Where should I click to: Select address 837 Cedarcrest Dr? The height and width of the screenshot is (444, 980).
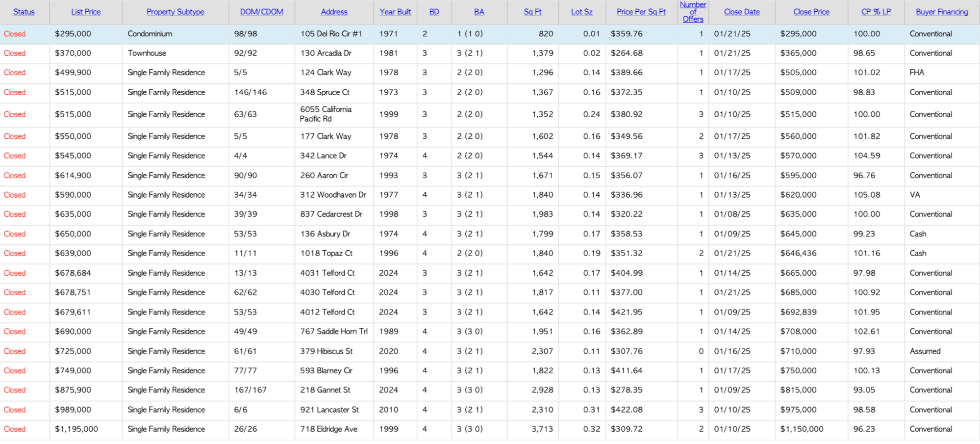[x=331, y=214]
